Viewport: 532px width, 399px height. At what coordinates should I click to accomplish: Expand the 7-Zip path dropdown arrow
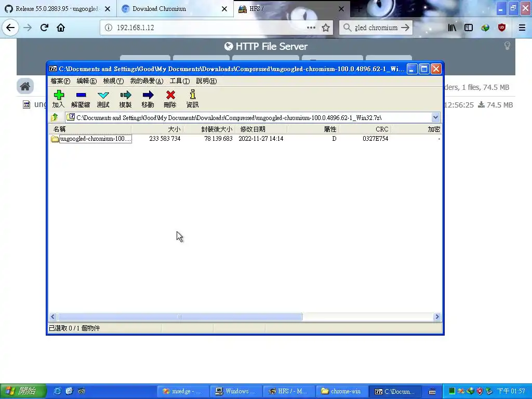coord(436,117)
